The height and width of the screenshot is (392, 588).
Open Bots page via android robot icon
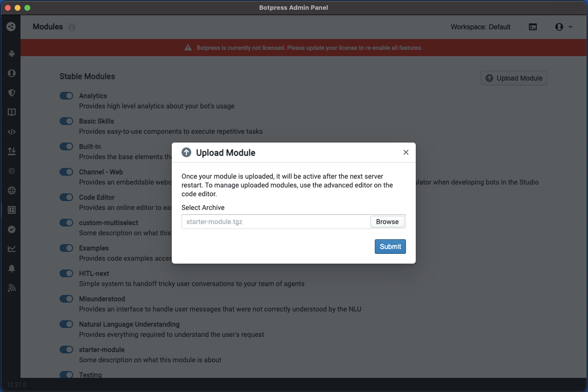pyautogui.click(x=12, y=54)
